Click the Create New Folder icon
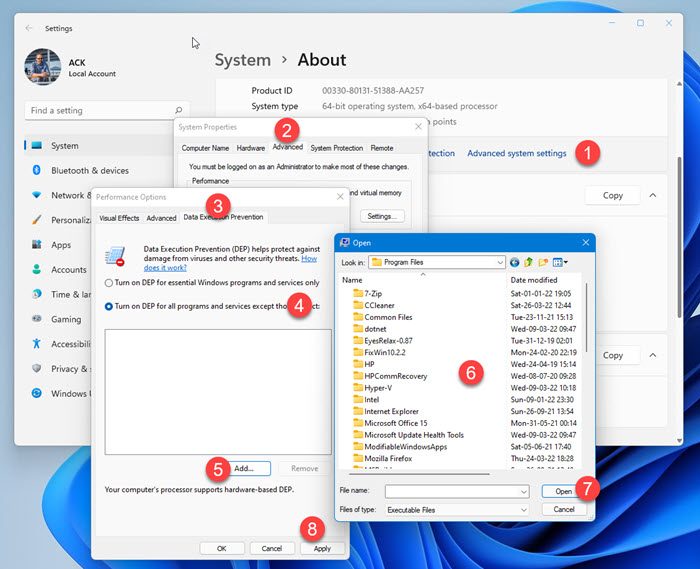 pyautogui.click(x=543, y=262)
